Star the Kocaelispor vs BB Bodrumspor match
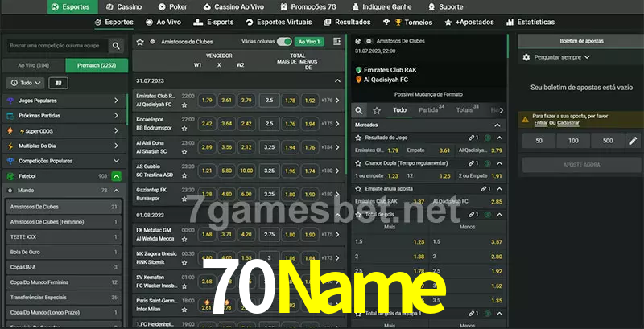 pos(184,128)
